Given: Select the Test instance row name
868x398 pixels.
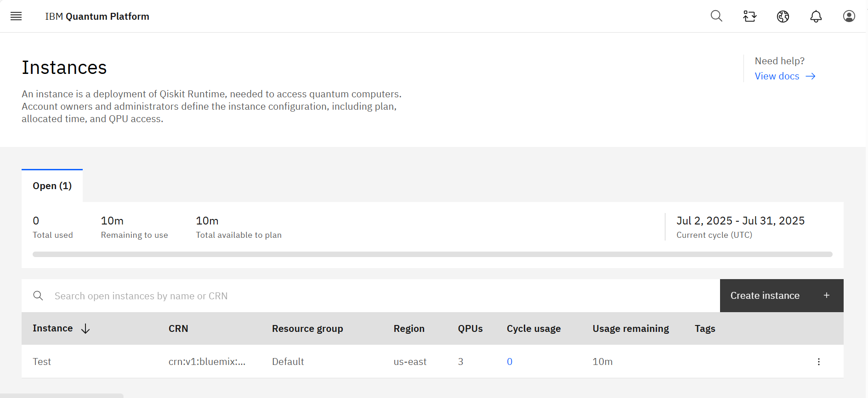Looking at the screenshot, I should point(42,362).
